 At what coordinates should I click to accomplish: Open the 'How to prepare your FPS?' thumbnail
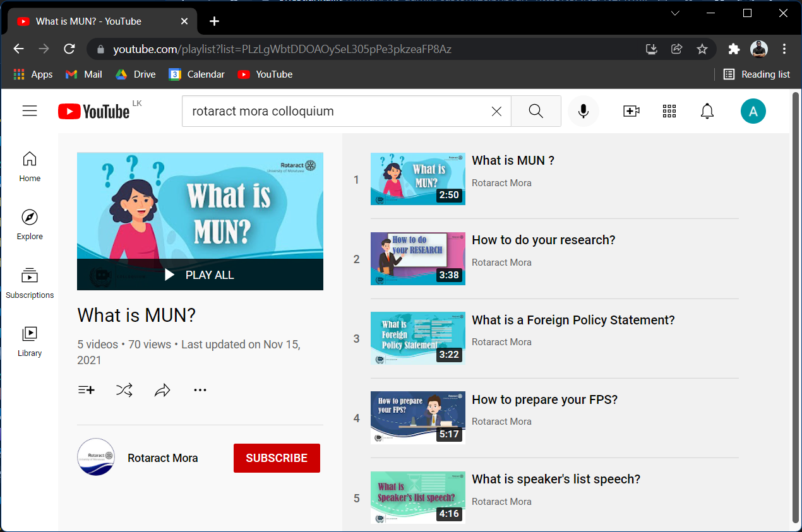pyautogui.click(x=417, y=418)
